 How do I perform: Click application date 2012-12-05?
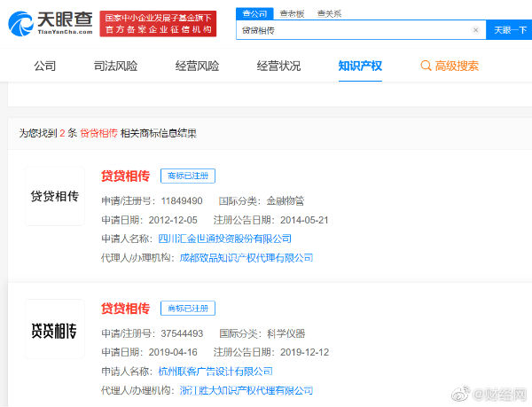(x=173, y=220)
